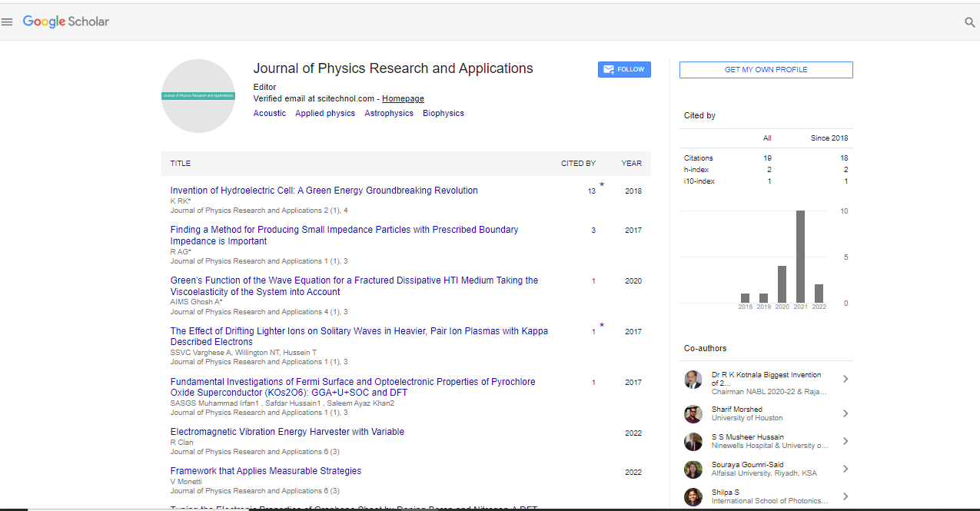Expand arrow next to S S Musheer Hussain
Image resolution: width=980 pixels, height=511 pixels.
point(845,441)
